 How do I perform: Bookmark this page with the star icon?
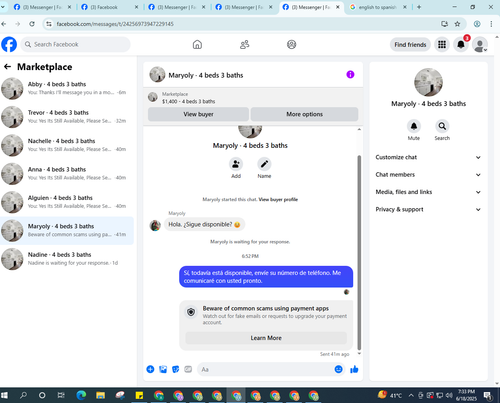point(457,24)
